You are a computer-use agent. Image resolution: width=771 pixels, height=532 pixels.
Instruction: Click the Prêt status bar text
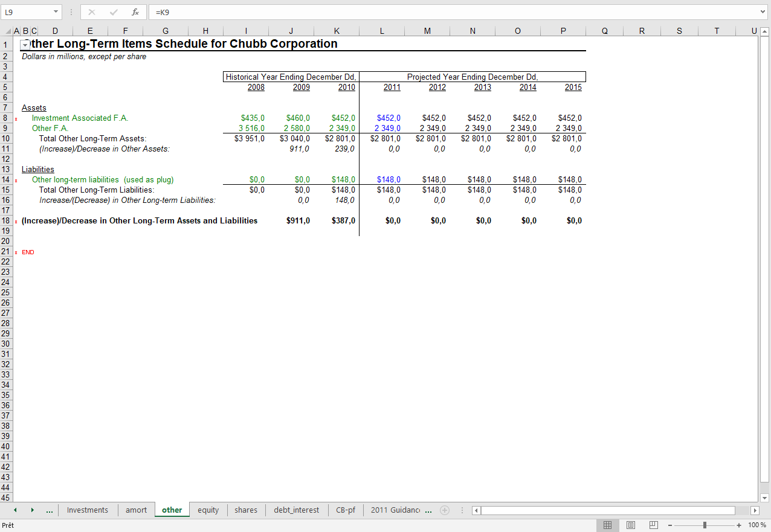tap(8, 525)
